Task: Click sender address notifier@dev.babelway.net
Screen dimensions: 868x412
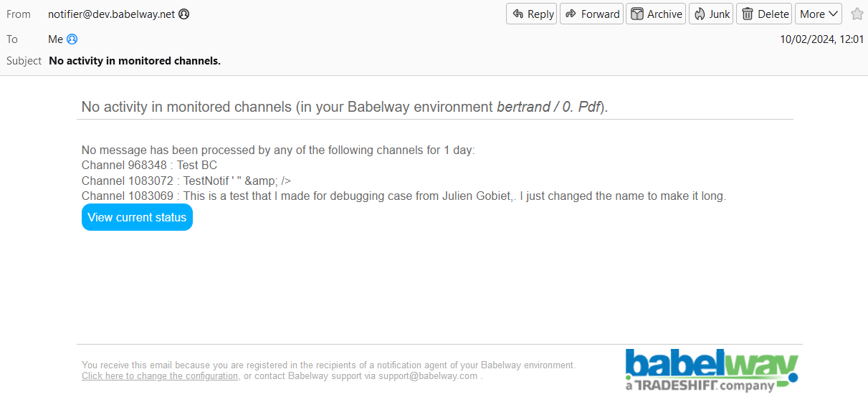Action: 111,14
